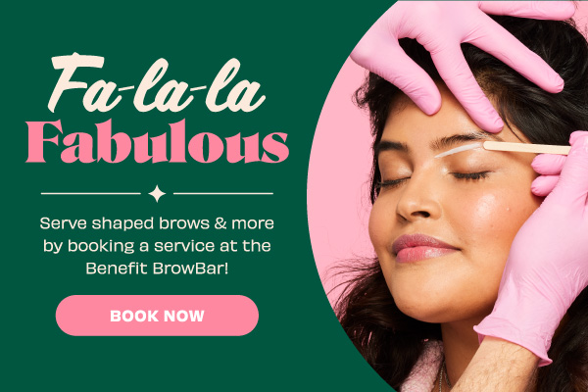This screenshot has height=392, width=588.
Task: Select the 'Serve shaped brows & more' text line
Action: coord(157,223)
